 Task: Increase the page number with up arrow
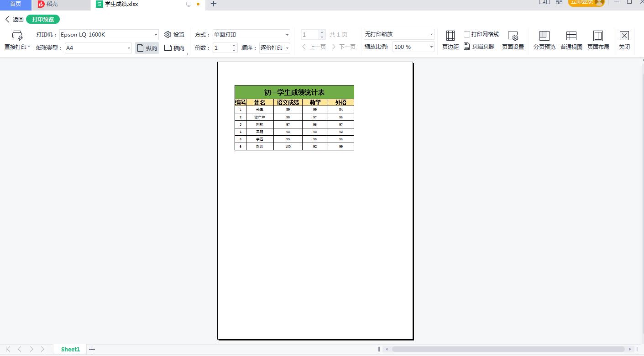(x=322, y=32)
